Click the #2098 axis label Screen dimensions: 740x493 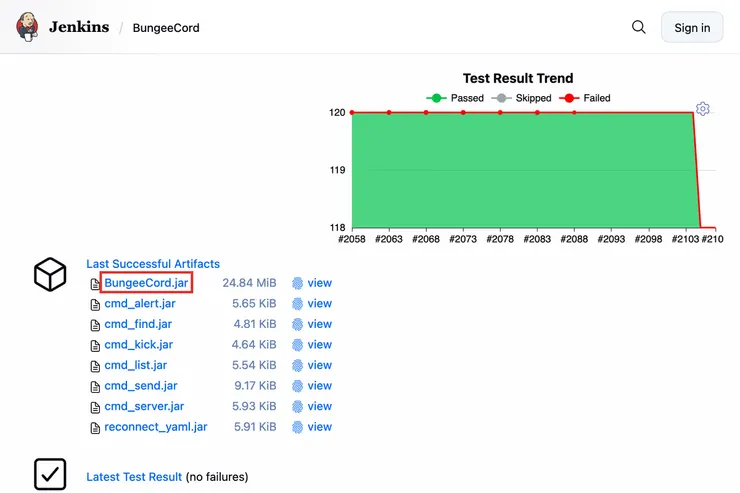[648, 239]
